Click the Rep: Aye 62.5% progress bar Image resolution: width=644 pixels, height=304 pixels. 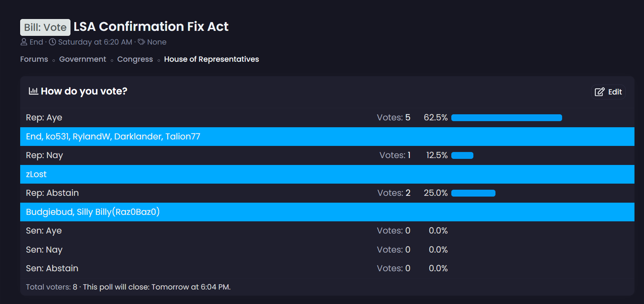coord(506,118)
